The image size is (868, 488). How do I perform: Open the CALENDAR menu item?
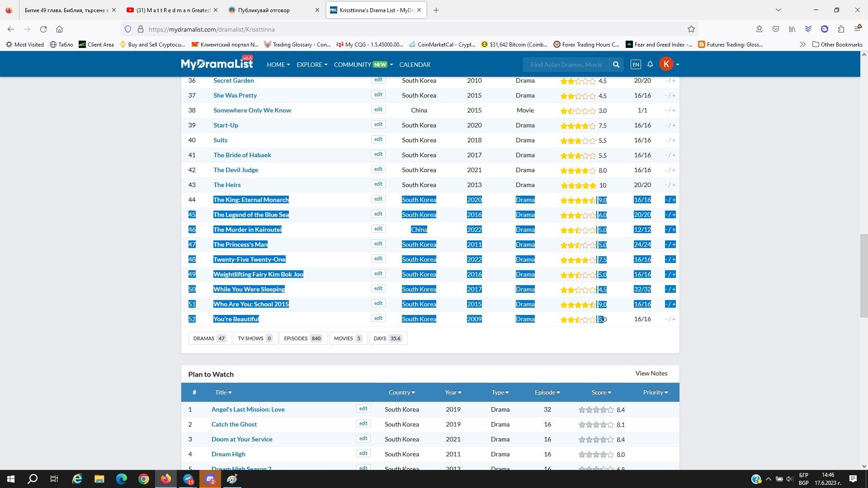(x=415, y=65)
